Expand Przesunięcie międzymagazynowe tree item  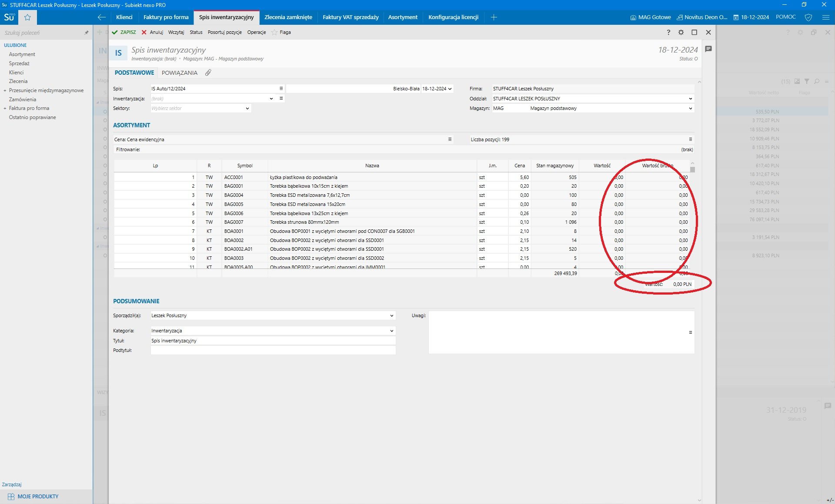pos(5,90)
